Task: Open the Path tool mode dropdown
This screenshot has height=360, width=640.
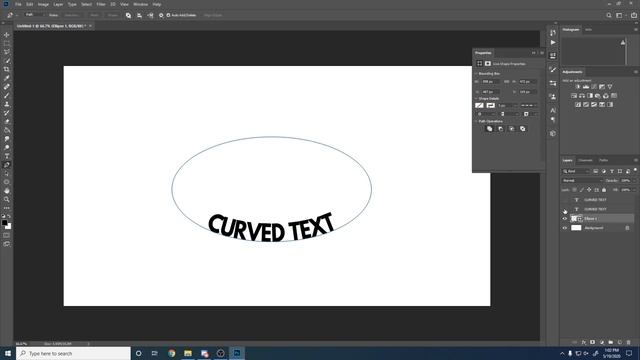Action: click(x=35, y=15)
